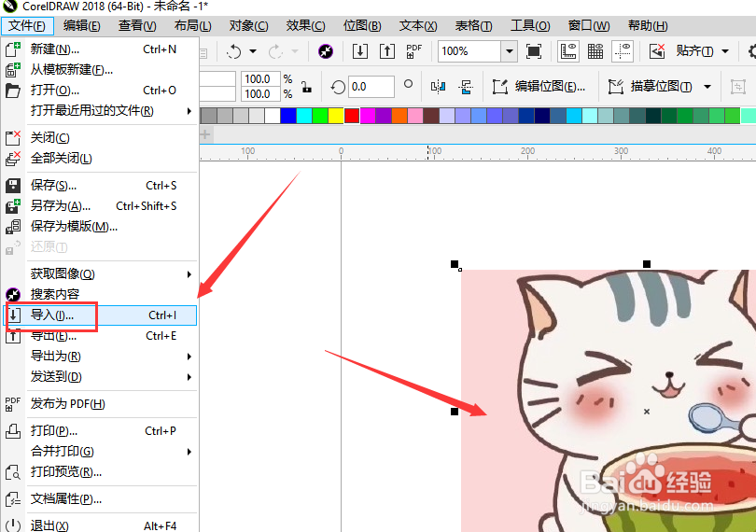Expand the 合并打印 submenu
Viewport: 756px width, 532px height.
[x=189, y=452]
